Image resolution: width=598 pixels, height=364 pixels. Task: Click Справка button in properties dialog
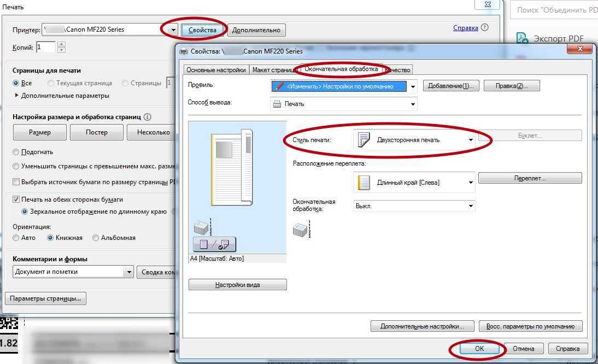(567, 348)
